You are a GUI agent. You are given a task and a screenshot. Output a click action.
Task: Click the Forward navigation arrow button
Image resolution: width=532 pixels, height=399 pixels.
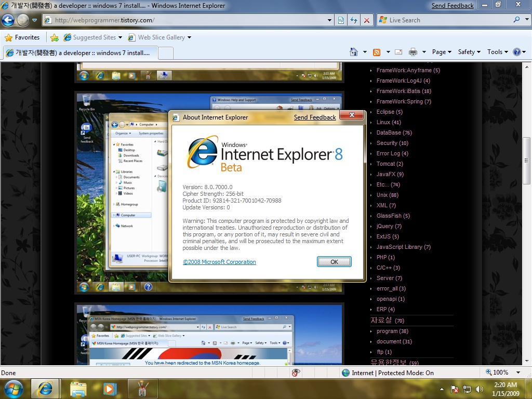tap(23, 20)
